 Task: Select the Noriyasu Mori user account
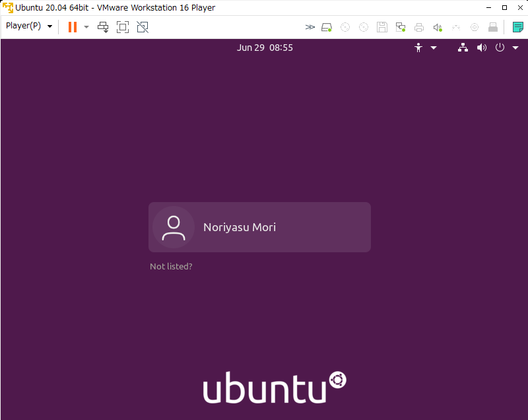(x=259, y=227)
